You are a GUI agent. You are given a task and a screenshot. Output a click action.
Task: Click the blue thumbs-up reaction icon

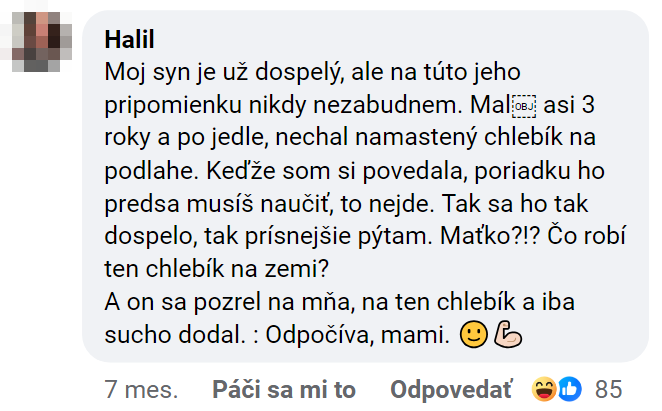(568, 388)
